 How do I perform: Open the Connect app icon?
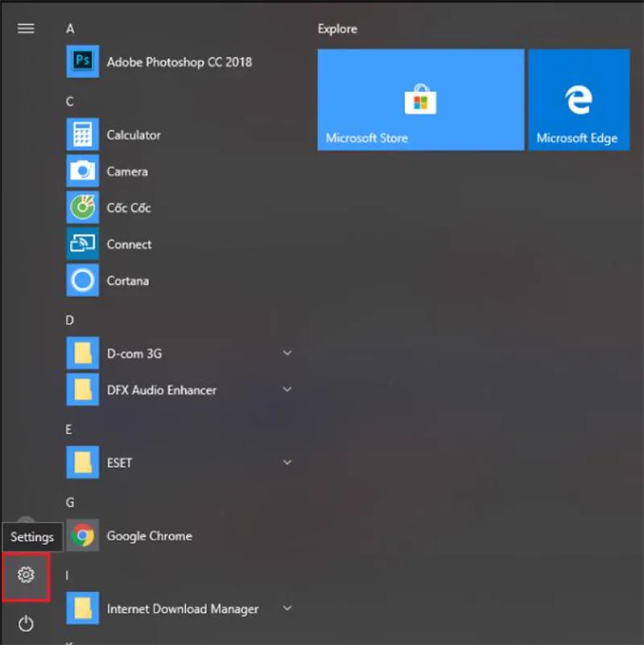[82, 244]
